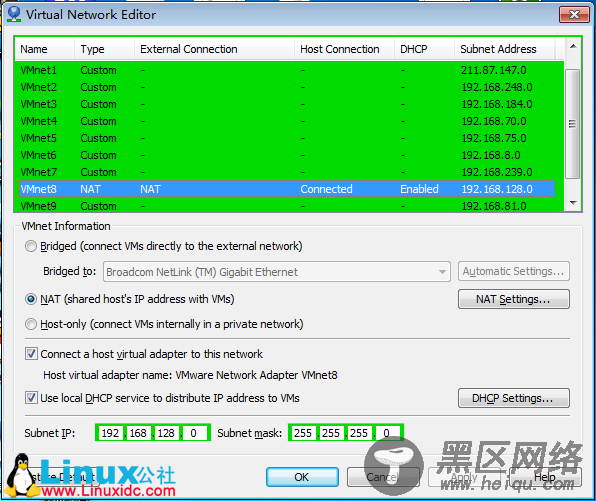This screenshot has height=501, width=596.
Task: Sort by External Connection column header
Action: pos(214,49)
